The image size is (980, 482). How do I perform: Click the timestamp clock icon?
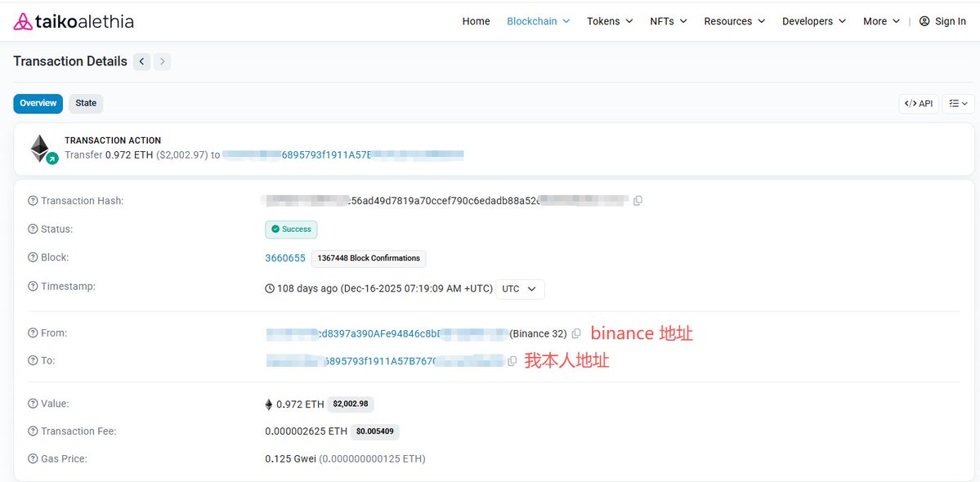coord(270,289)
